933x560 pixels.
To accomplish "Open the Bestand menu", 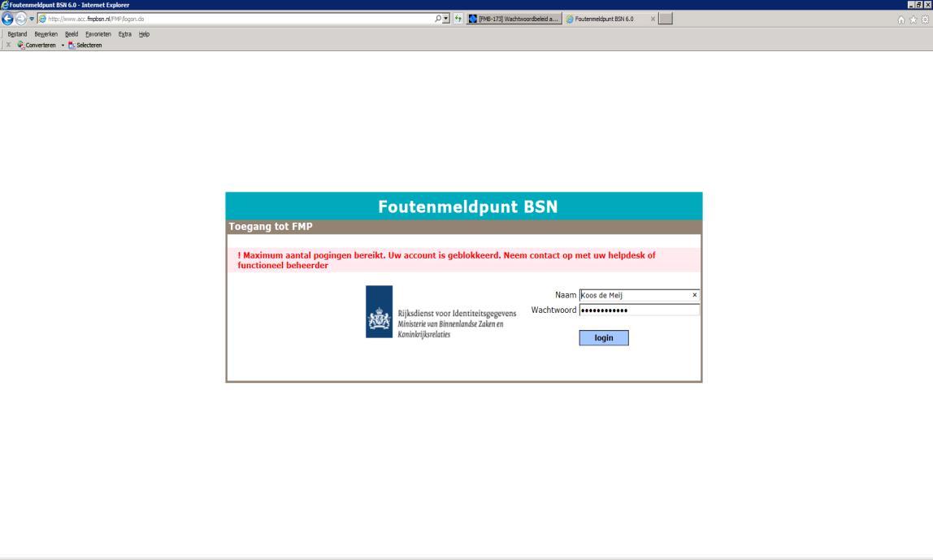I will (x=17, y=34).
